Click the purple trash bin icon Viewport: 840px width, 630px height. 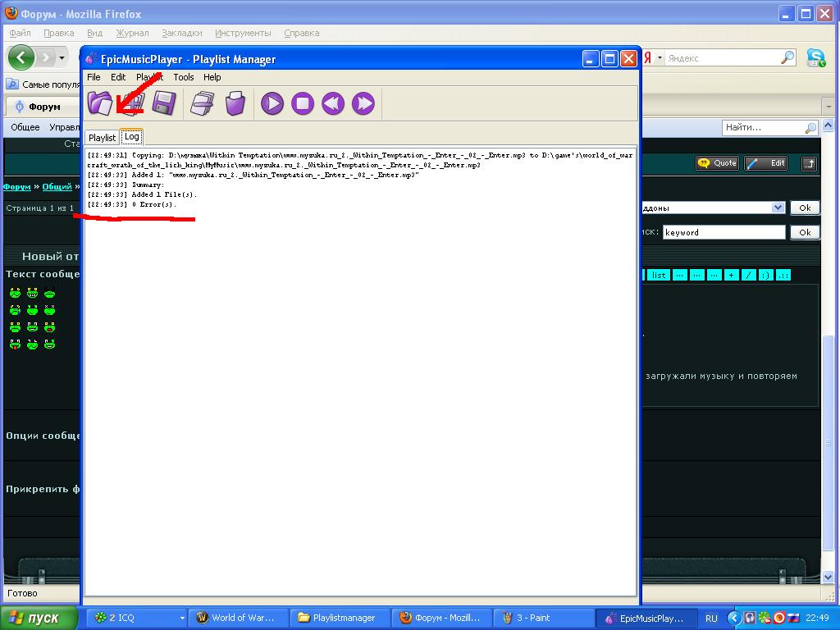235,103
